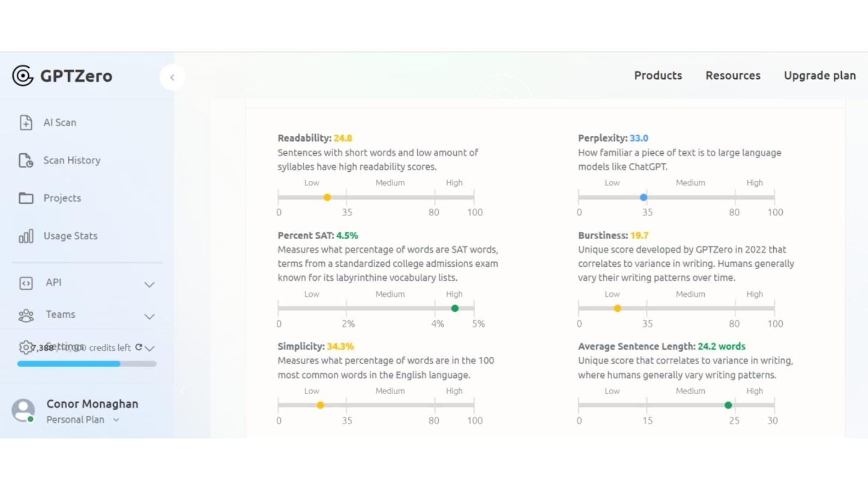Screen dimensions: 868x489
Task: Click the Conor Monaghan profile avatar
Action: 23,411
